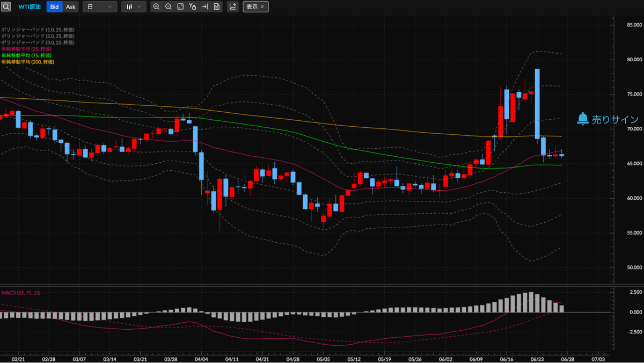Click the MACD (25, 75, 15) label
This screenshot has height=363, width=644.
[21, 293]
